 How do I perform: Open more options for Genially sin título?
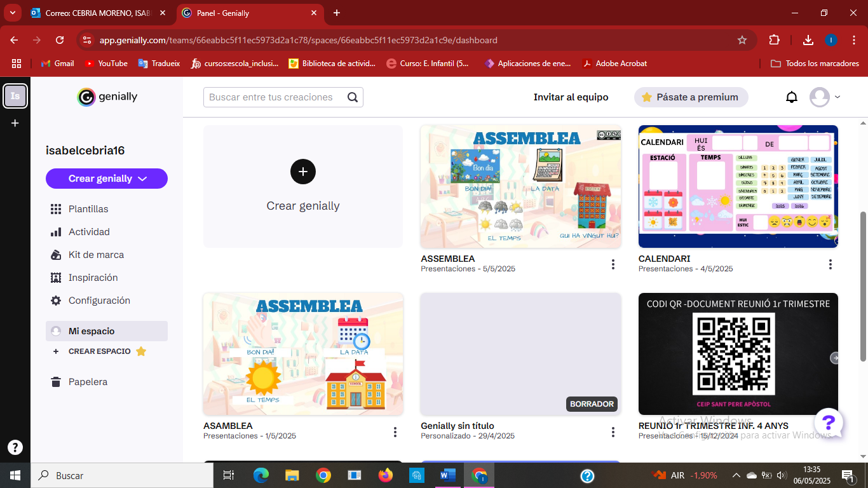click(613, 432)
